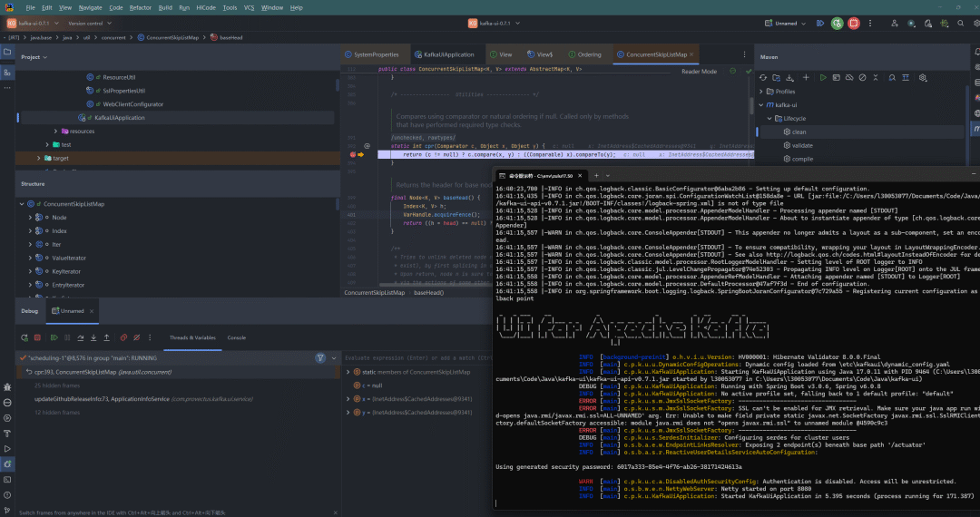Switch to the Console debug tab
This screenshot has width=980, height=517.
(x=236, y=337)
